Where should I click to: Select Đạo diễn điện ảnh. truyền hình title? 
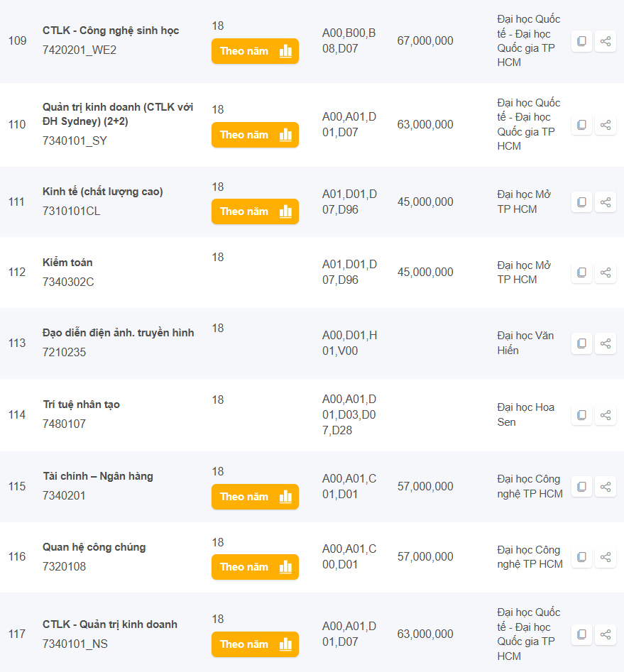[118, 333]
